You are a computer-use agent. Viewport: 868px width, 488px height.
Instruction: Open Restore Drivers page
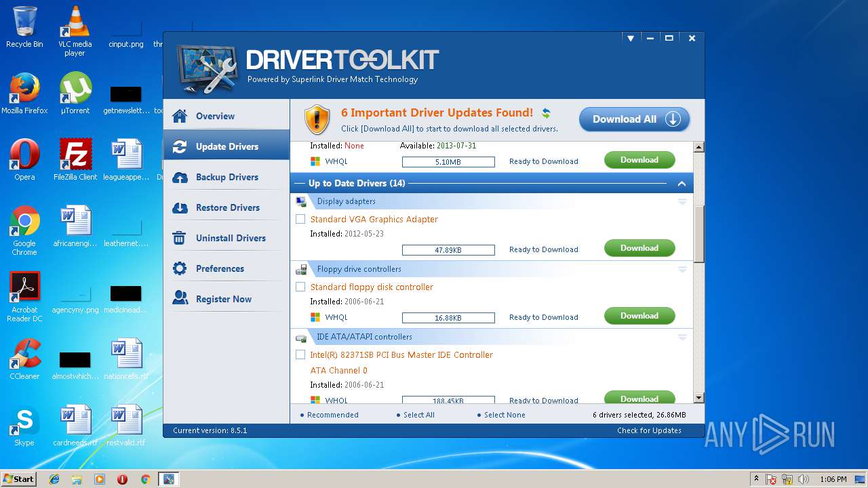(226, 207)
